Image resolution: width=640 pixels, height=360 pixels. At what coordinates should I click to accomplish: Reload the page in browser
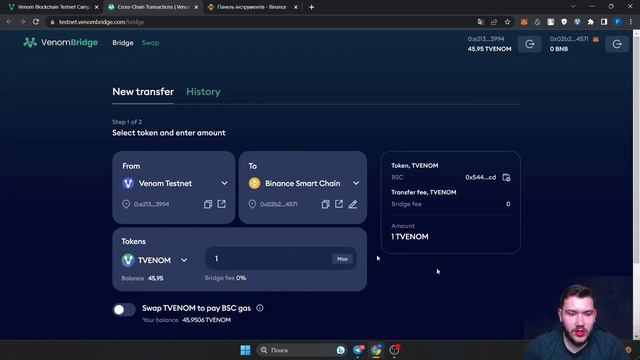point(36,22)
